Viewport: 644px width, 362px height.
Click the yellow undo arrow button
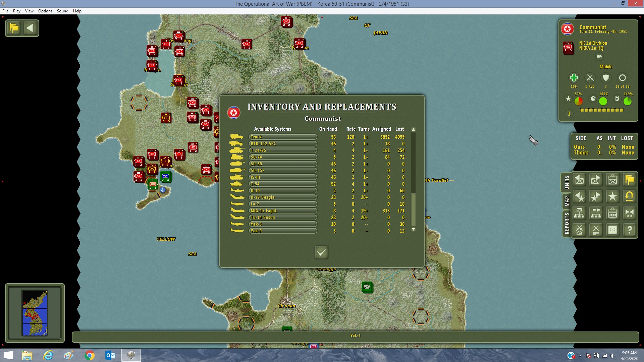click(630, 197)
